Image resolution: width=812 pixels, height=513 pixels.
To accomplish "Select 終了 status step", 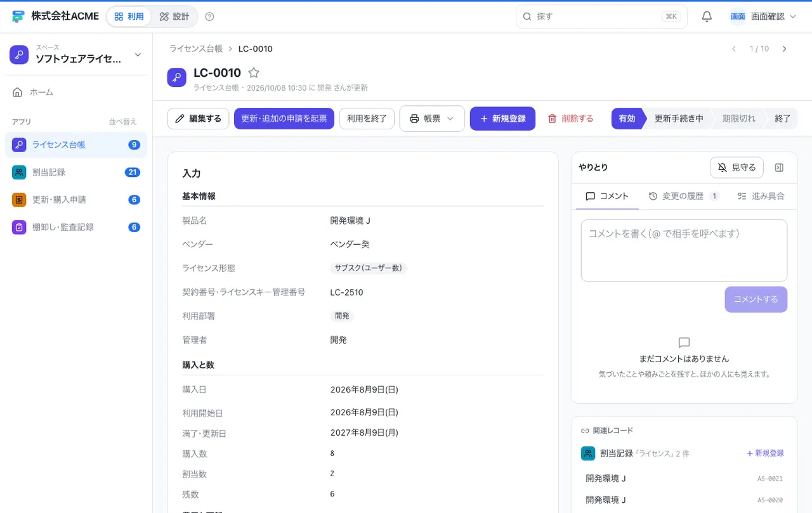I will 783,119.
